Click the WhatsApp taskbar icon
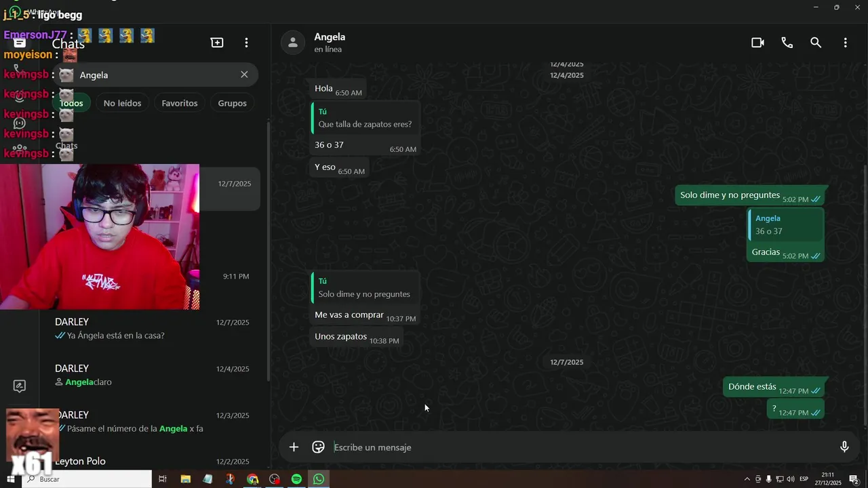Image resolution: width=868 pixels, height=488 pixels. click(x=319, y=479)
